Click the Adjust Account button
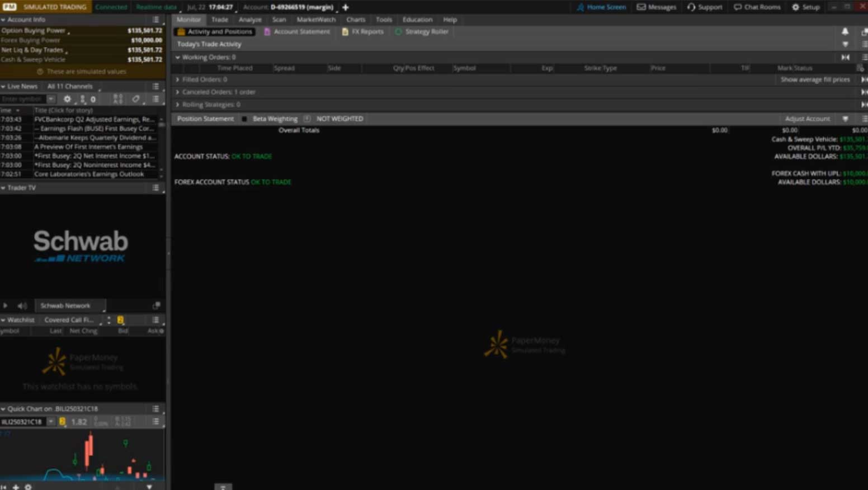The image size is (868, 490). point(807,119)
